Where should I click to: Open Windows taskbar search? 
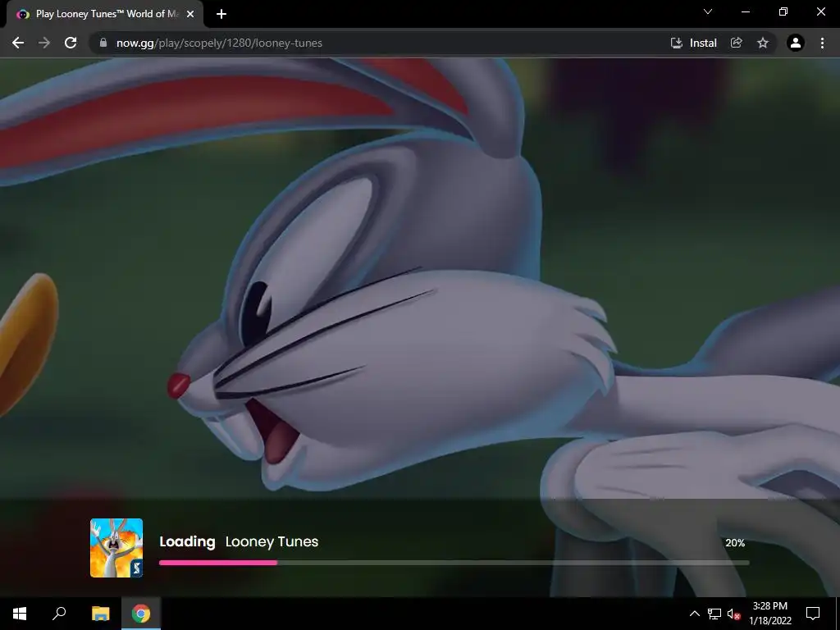tap(59, 614)
